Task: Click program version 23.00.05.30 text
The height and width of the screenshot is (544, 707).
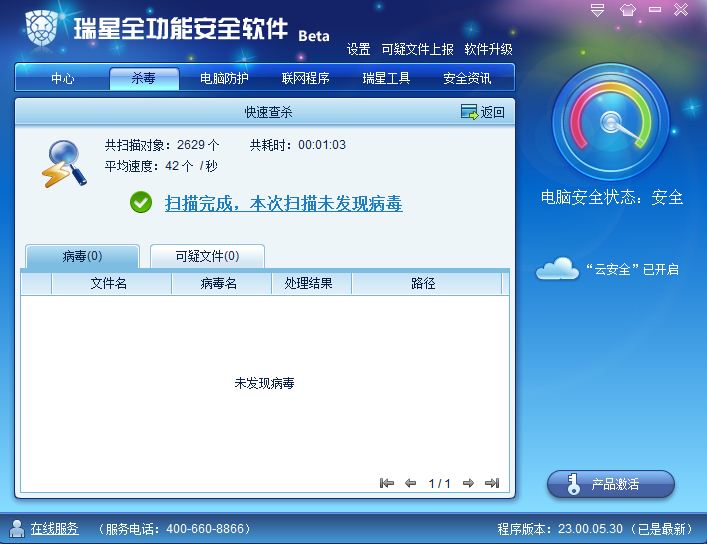Action: pos(595,529)
